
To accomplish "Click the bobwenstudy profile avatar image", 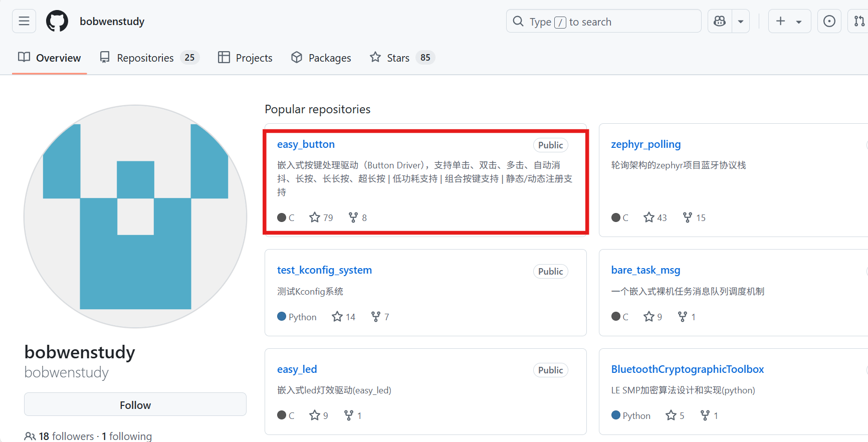I will [135, 216].
